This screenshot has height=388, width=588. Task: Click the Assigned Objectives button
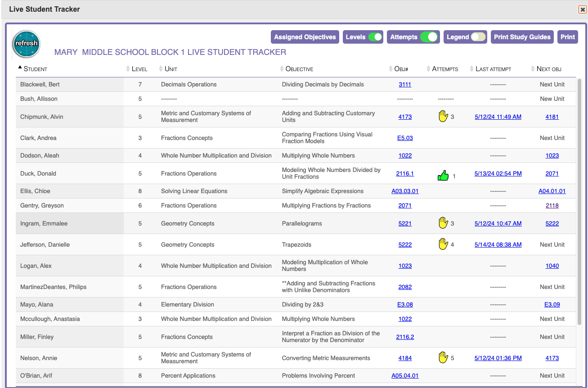[x=305, y=37]
